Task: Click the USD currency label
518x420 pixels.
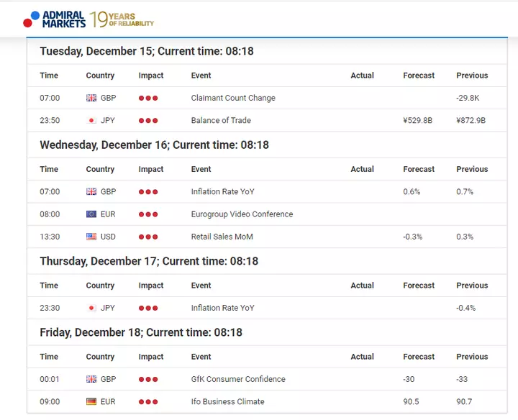Action: click(108, 237)
